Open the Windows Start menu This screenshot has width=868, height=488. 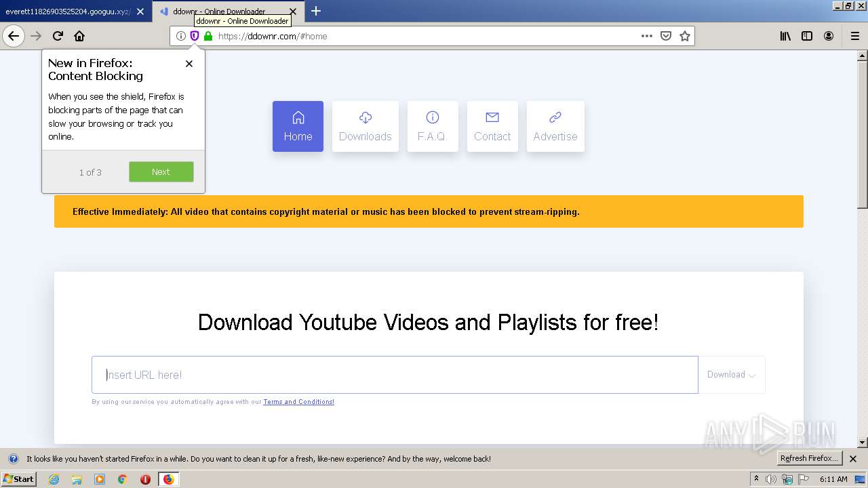click(18, 479)
